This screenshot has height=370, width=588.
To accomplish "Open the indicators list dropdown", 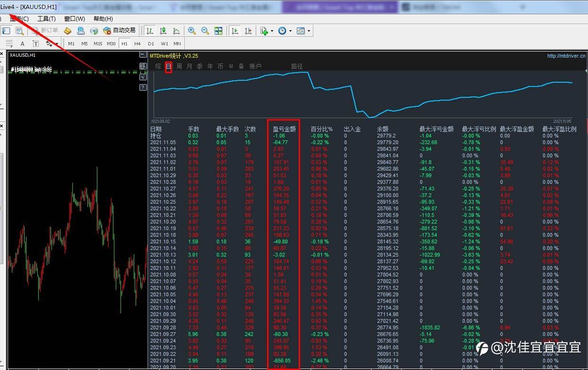I will coord(267,31).
